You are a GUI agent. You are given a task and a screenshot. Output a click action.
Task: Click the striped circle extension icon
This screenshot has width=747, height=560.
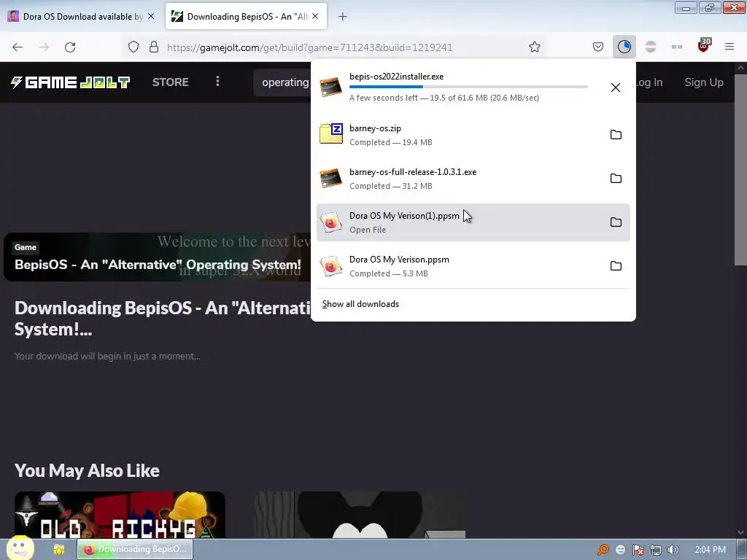651,47
